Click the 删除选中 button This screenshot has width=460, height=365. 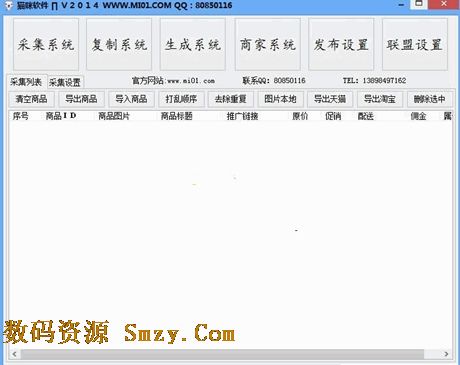click(429, 99)
